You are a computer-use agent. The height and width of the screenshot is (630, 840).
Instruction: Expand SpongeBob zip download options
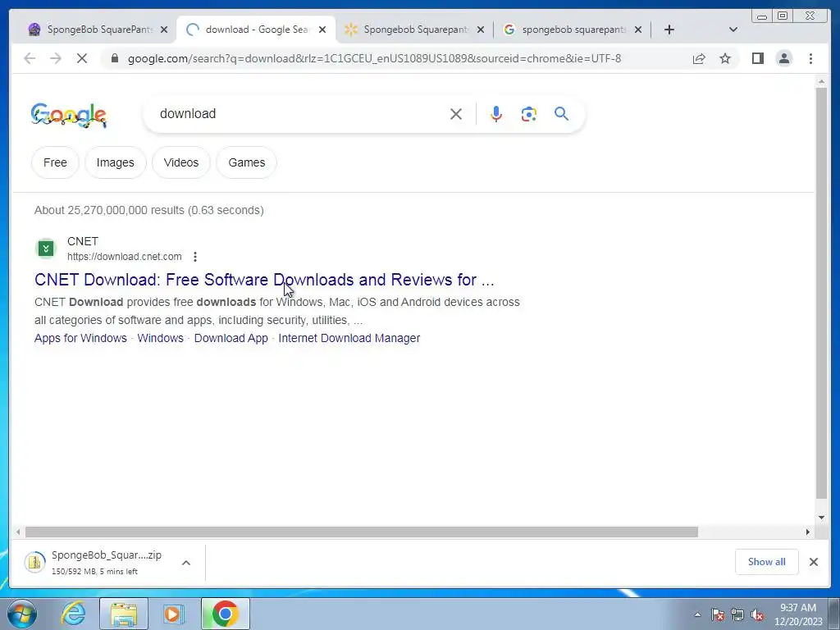click(x=186, y=563)
